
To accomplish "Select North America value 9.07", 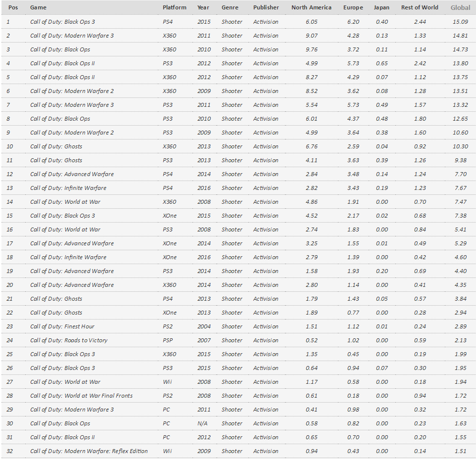I will pos(311,36).
